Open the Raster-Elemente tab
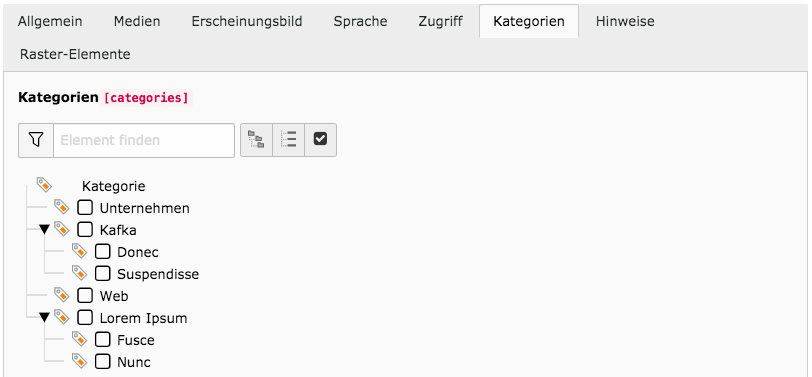 point(75,54)
